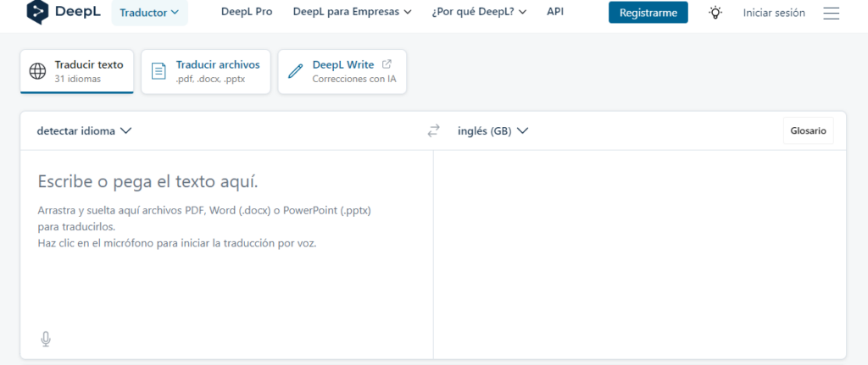The width and height of the screenshot is (868, 365).
Task: Open the inglés (GB) target language dropdown
Action: tap(492, 131)
